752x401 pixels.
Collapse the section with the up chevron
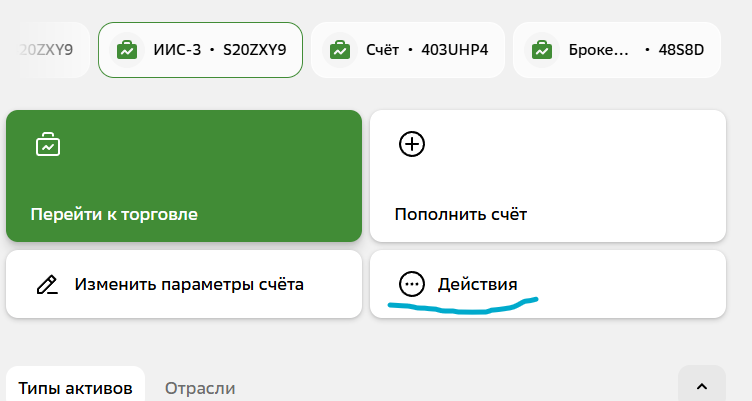click(x=702, y=386)
